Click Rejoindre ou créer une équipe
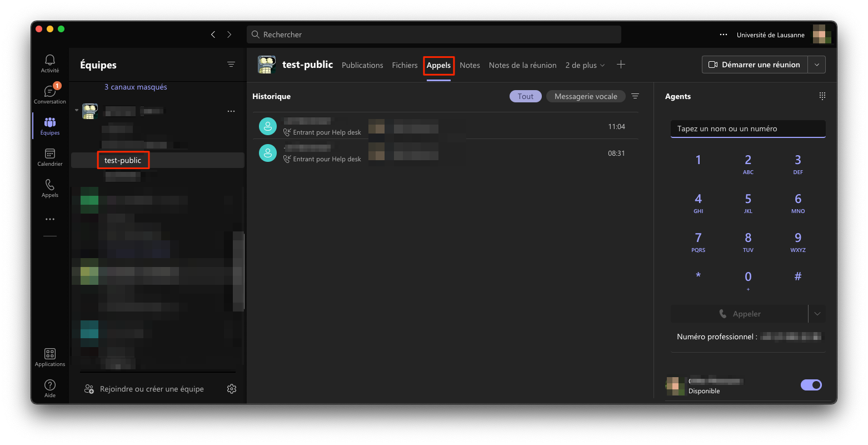The width and height of the screenshot is (868, 445). (x=151, y=389)
